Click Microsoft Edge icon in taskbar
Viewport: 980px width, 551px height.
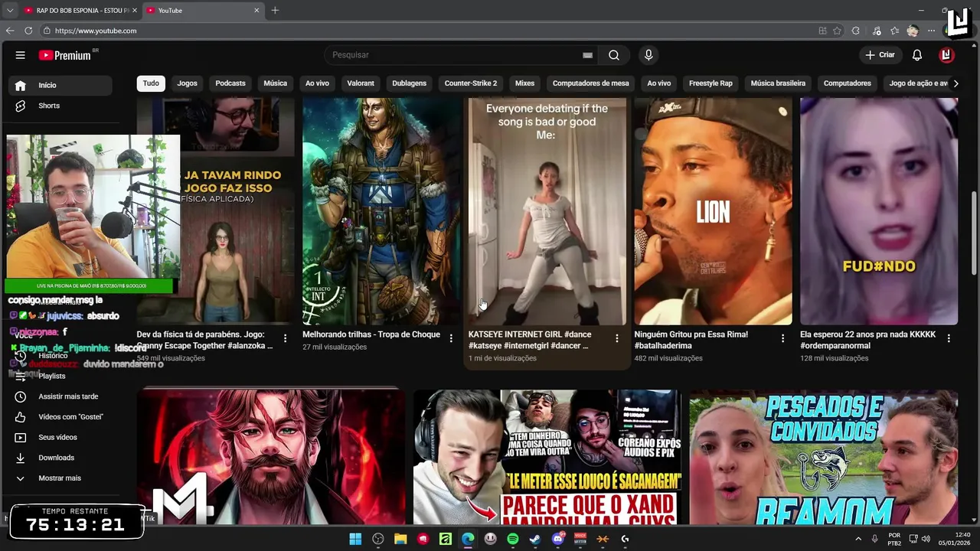pos(468,539)
